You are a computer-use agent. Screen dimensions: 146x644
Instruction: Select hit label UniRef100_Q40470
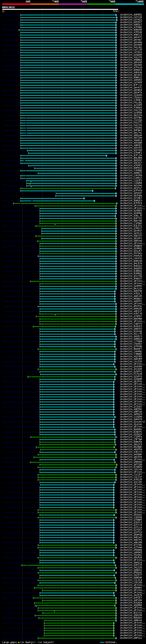[x=131, y=37]
